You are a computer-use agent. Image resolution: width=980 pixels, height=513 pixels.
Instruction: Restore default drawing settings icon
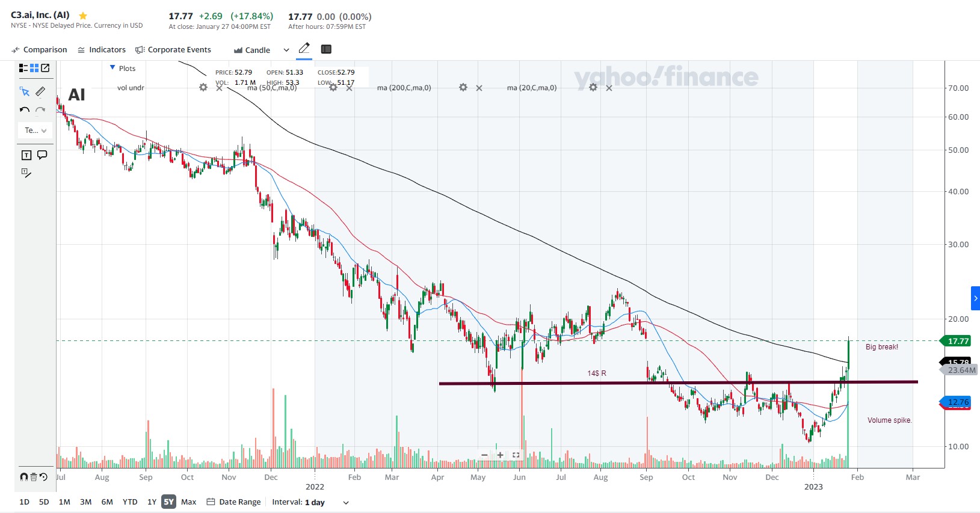[x=43, y=477]
